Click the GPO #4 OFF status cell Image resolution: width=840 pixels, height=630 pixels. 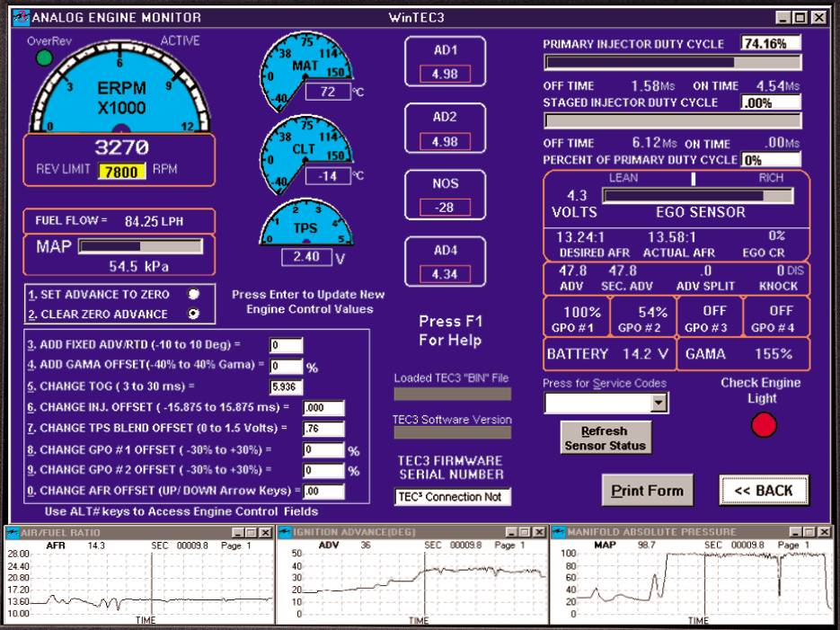(x=776, y=318)
